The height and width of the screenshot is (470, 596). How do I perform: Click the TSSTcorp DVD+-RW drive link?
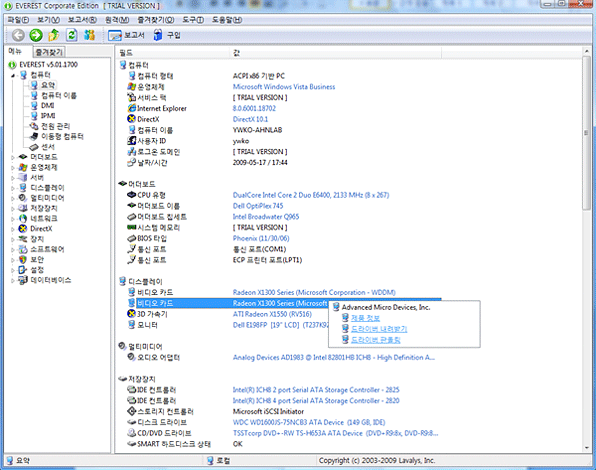click(335, 433)
